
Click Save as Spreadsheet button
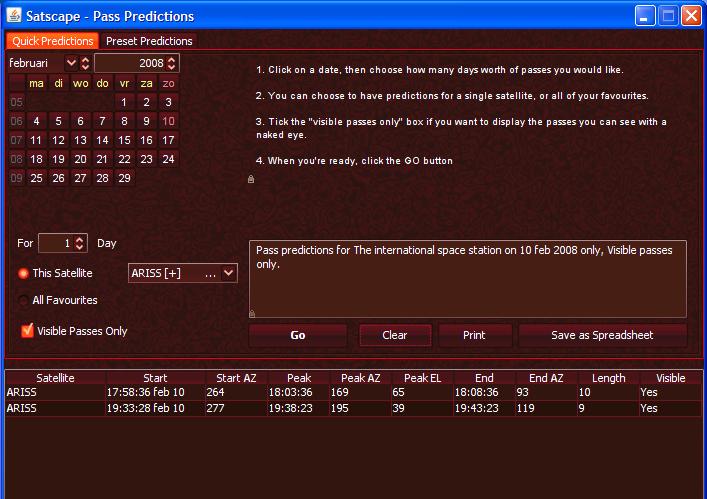602,335
